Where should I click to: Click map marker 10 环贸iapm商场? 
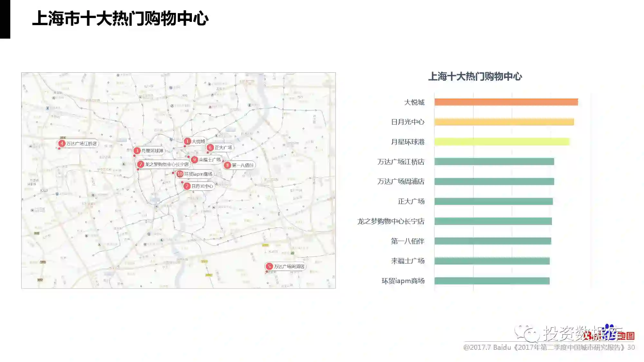pyautogui.click(x=180, y=174)
